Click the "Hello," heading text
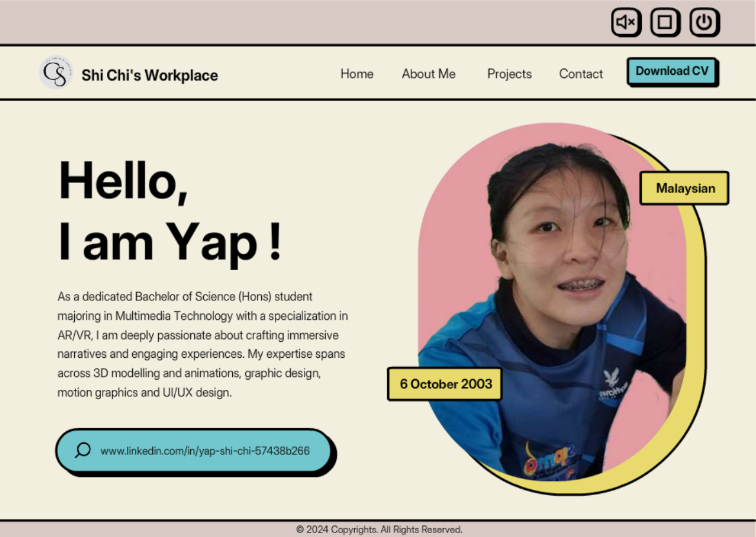 [123, 181]
